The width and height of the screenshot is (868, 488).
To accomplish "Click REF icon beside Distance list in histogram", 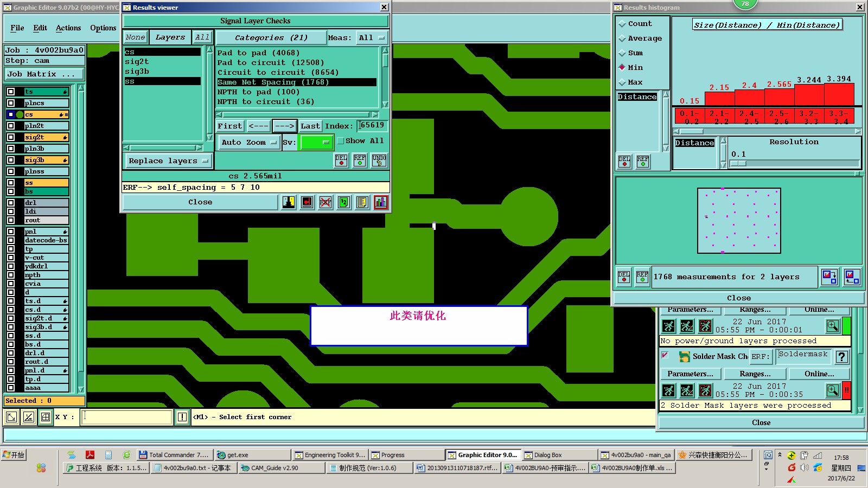I will (x=643, y=162).
